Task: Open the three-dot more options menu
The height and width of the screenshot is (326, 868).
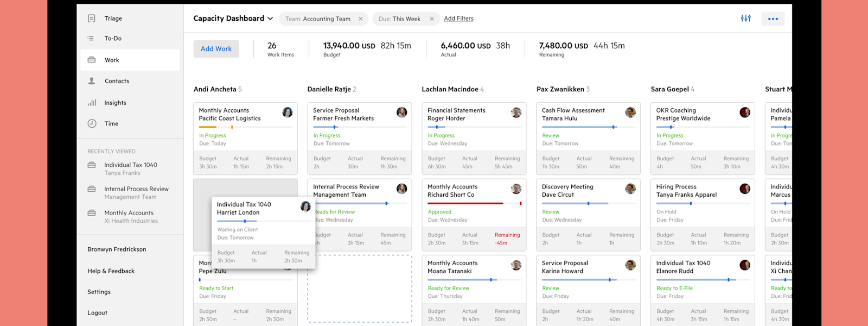Action: 773,19
